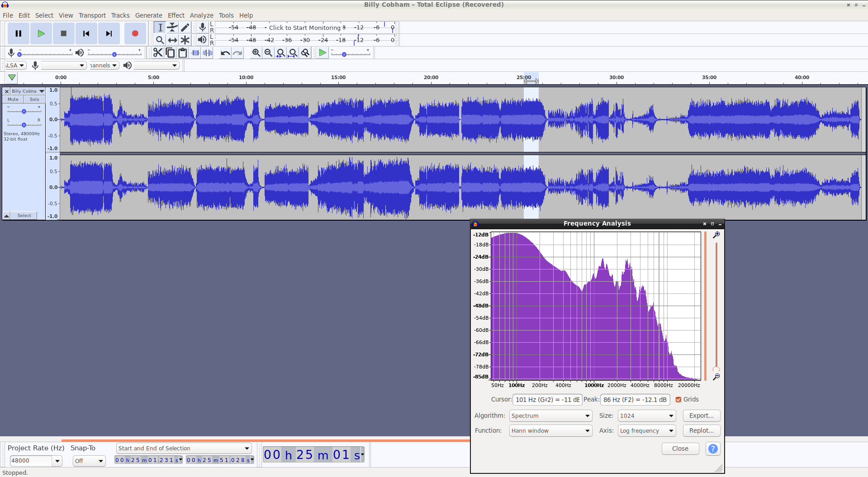Open the Function Hann window dropdown
This screenshot has width=868, height=477.
[x=550, y=430]
